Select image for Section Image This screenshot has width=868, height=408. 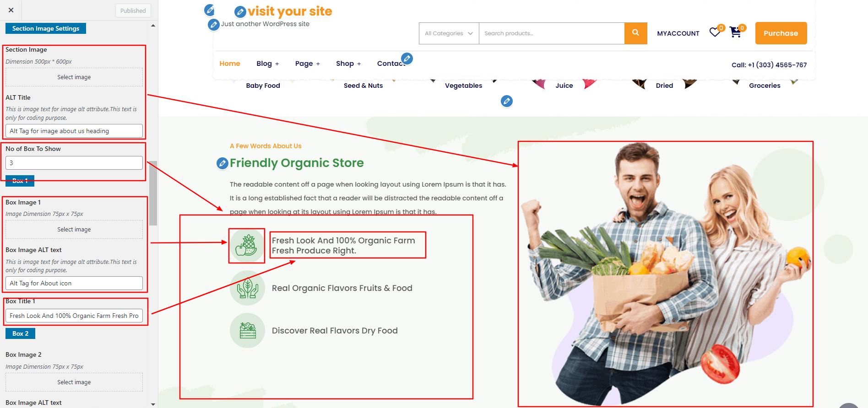point(74,77)
